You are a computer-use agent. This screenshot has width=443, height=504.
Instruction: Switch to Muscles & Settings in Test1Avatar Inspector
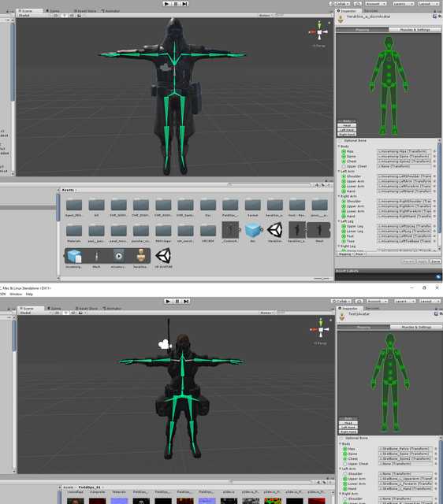[416, 328]
